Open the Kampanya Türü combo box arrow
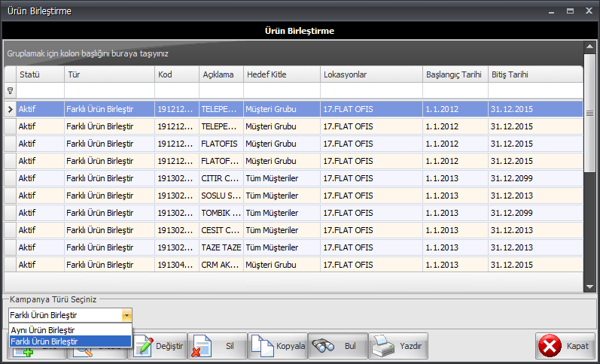The height and width of the screenshot is (364, 600). coord(126,315)
